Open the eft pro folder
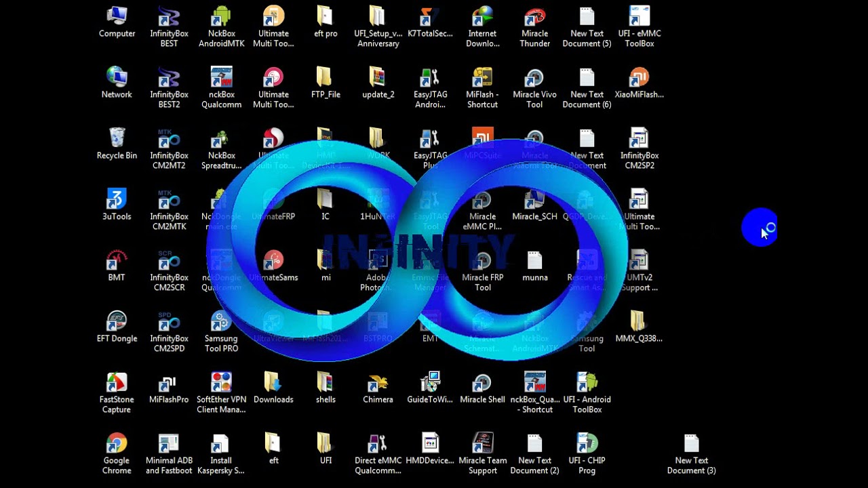This screenshot has width=868, height=488. (325, 23)
